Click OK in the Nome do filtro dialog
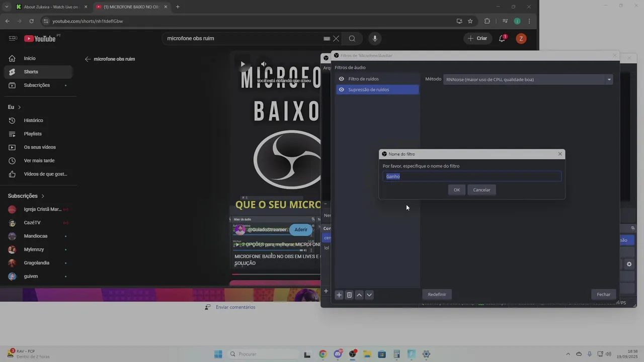 [456, 190]
